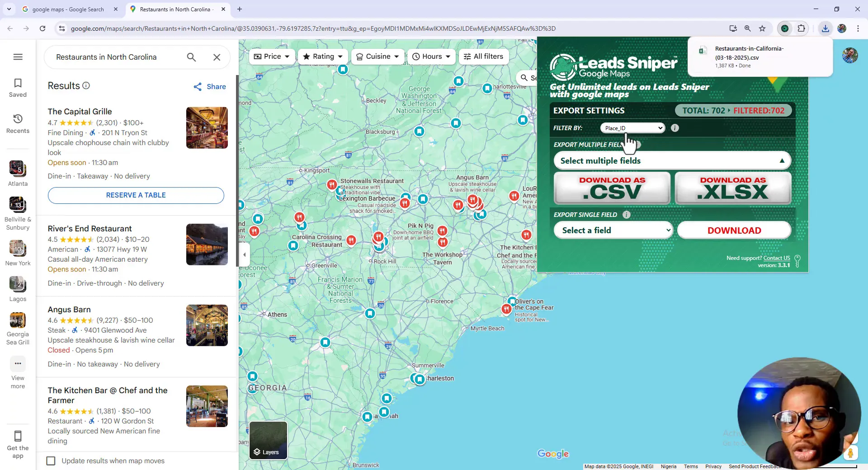Click the single field DOWNLOAD button
The height and width of the screenshot is (470, 868).
[x=734, y=230]
